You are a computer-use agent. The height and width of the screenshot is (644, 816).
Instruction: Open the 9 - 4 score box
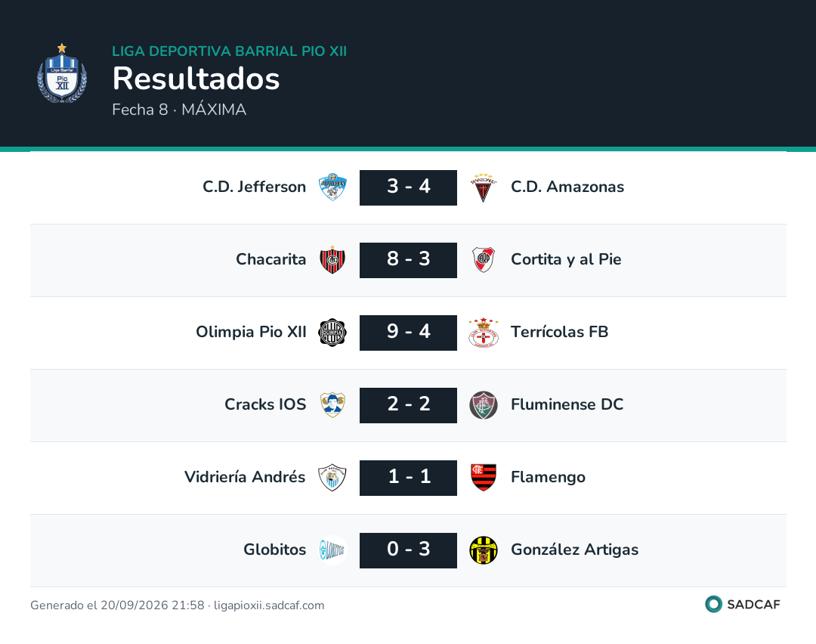click(408, 333)
